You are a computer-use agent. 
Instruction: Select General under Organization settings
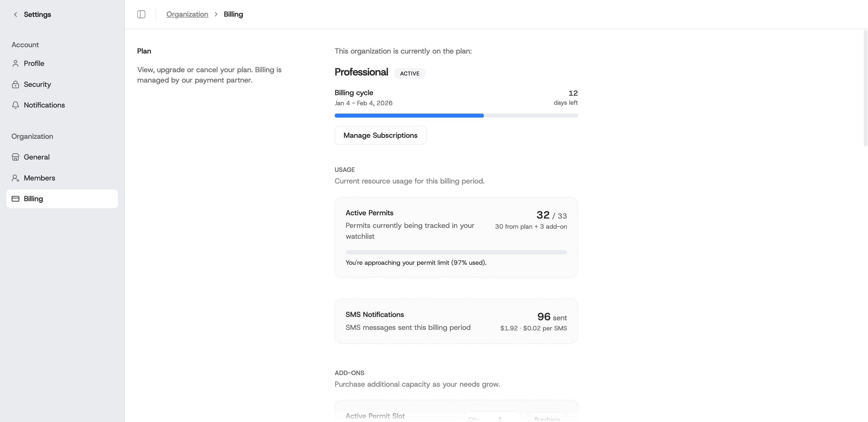point(37,157)
